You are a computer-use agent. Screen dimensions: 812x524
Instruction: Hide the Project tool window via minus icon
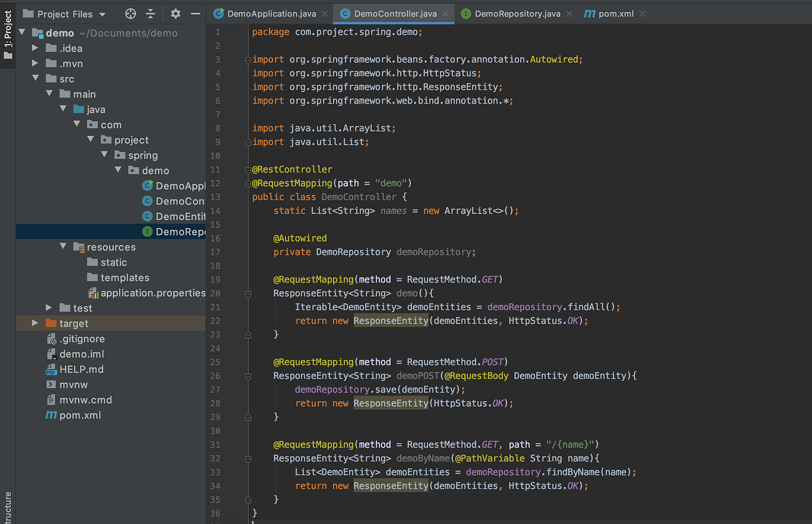click(x=195, y=13)
